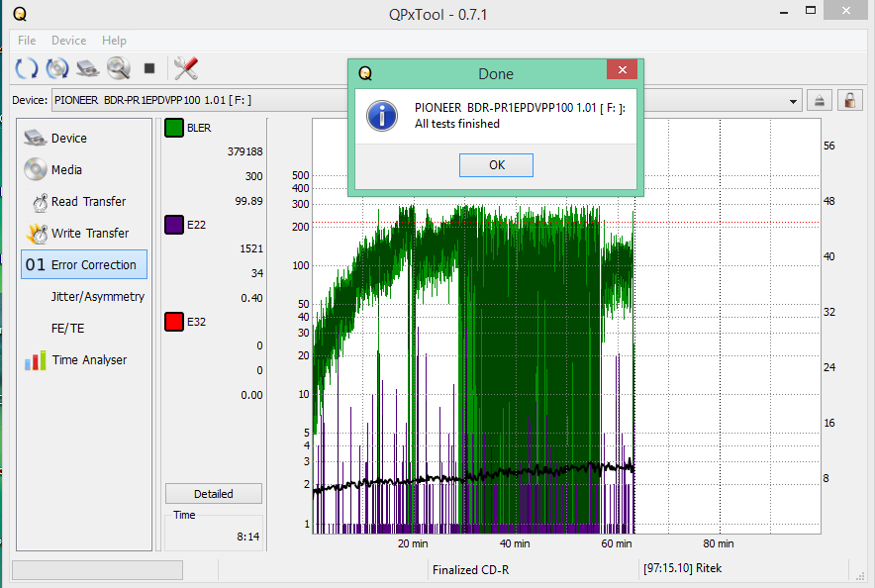Click the E32 average value 0.00
The width and height of the screenshot is (875, 588).
pos(251,395)
